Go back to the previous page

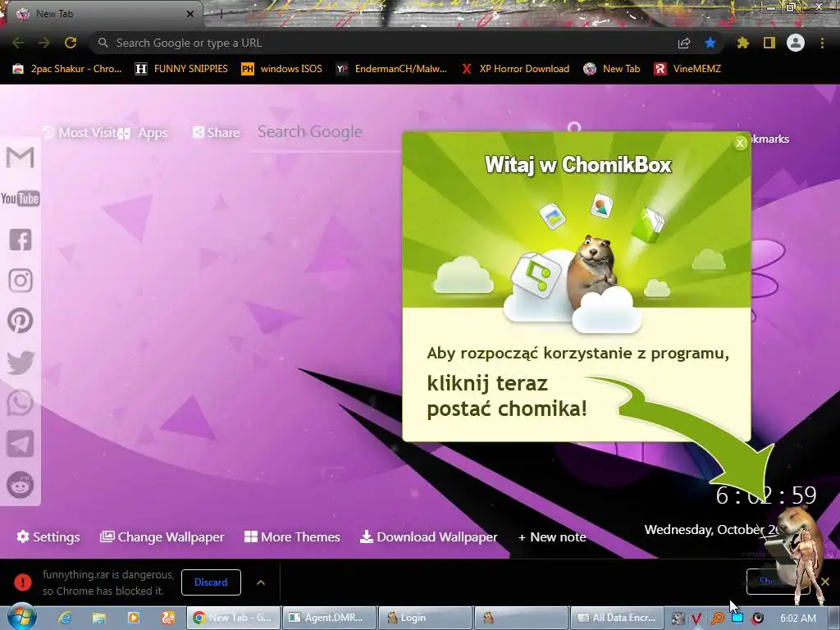[18, 43]
